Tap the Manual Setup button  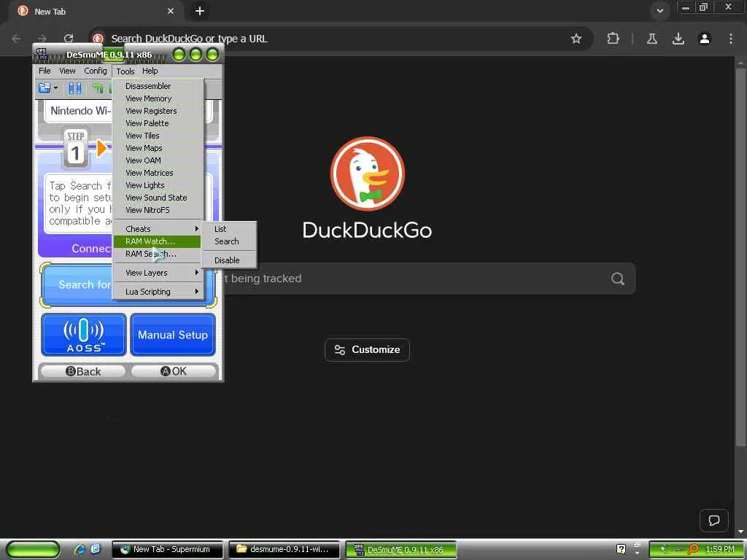tap(173, 335)
